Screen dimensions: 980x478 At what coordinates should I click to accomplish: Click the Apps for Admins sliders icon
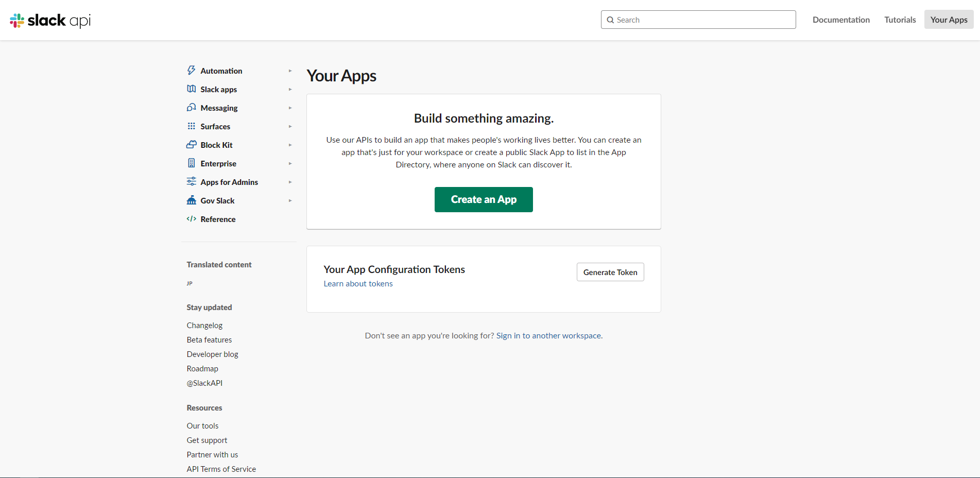[x=191, y=182]
